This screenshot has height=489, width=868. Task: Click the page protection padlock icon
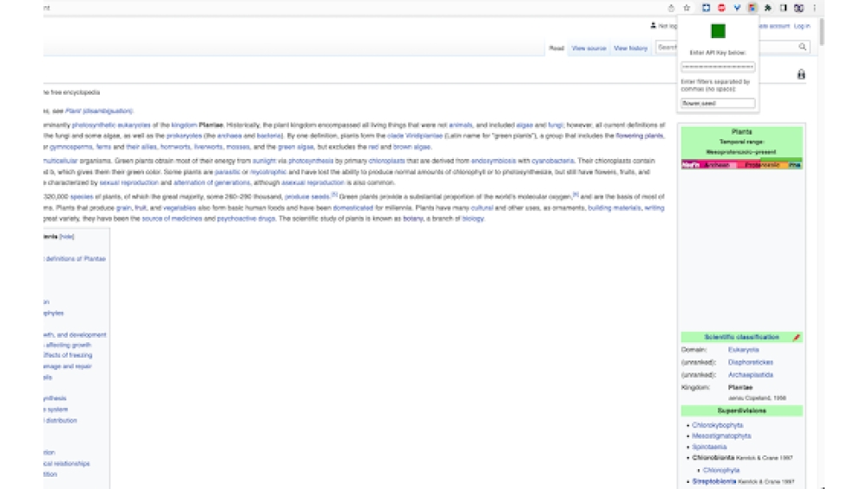(801, 74)
